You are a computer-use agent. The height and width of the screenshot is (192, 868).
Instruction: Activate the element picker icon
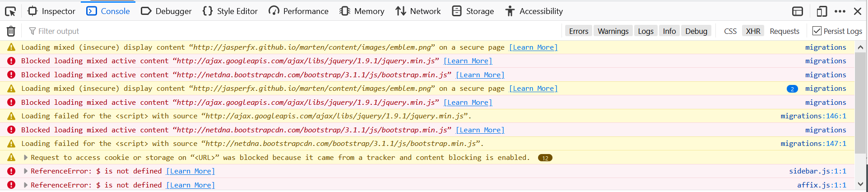(10, 11)
